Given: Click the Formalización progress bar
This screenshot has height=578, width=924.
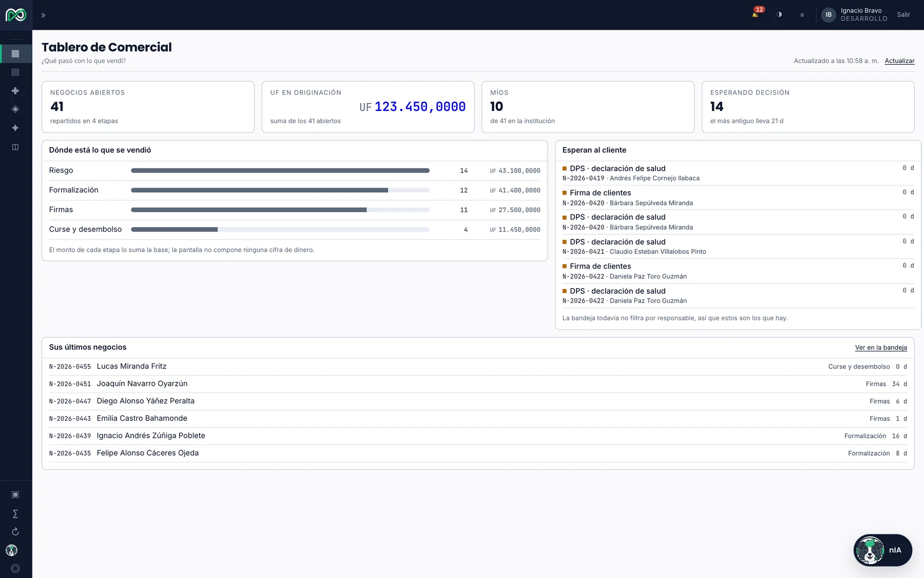Looking at the screenshot, I should [280, 190].
